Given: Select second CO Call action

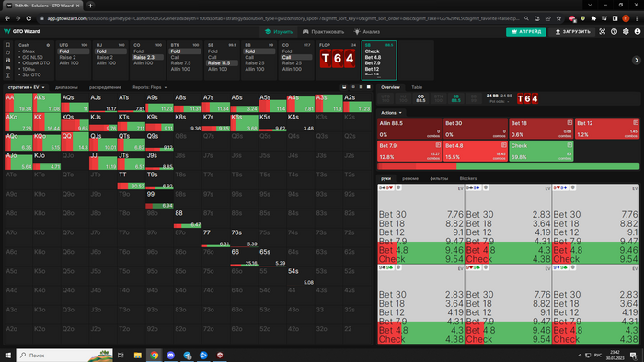Looking at the screenshot, I should pos(296,57).
